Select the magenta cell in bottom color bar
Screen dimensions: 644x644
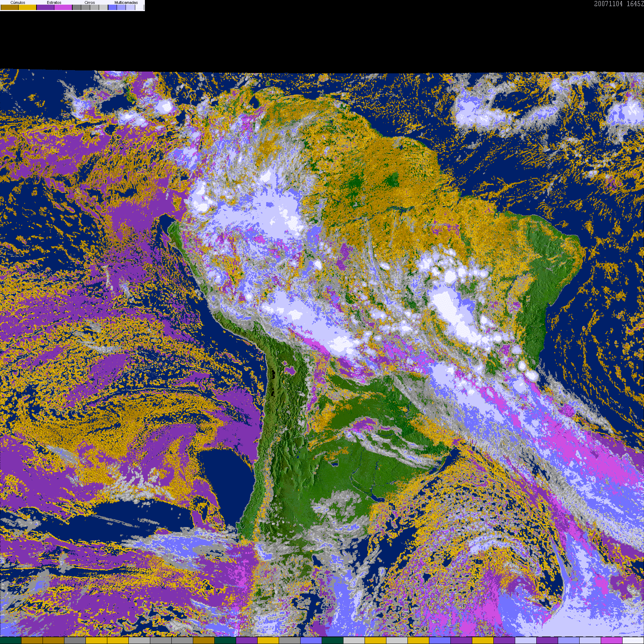pyautogui.click(x=612, y=640)
